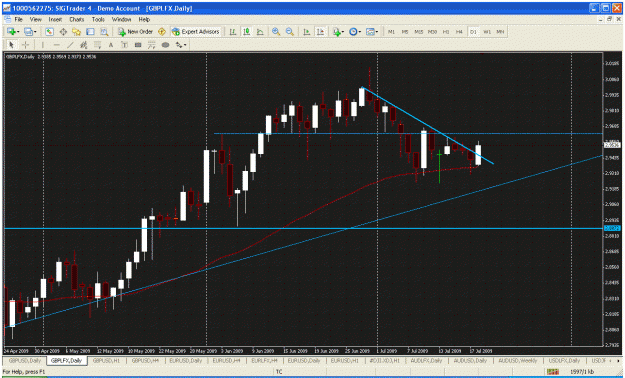Launch the MetaEditor yellow diamond icon

pyautogui.click(x=161, y=32)
